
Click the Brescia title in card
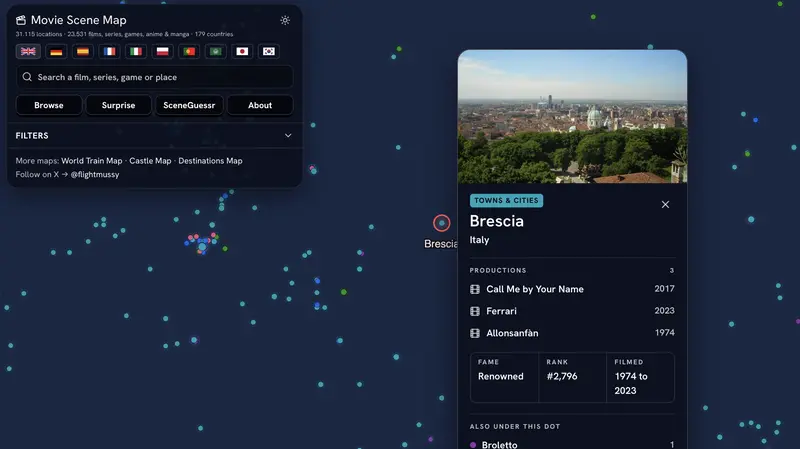(x=496, y=221)
